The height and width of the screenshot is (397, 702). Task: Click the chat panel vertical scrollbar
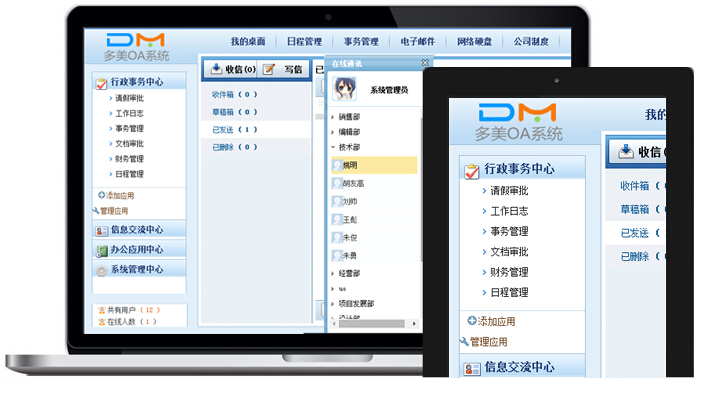(421, 188)
